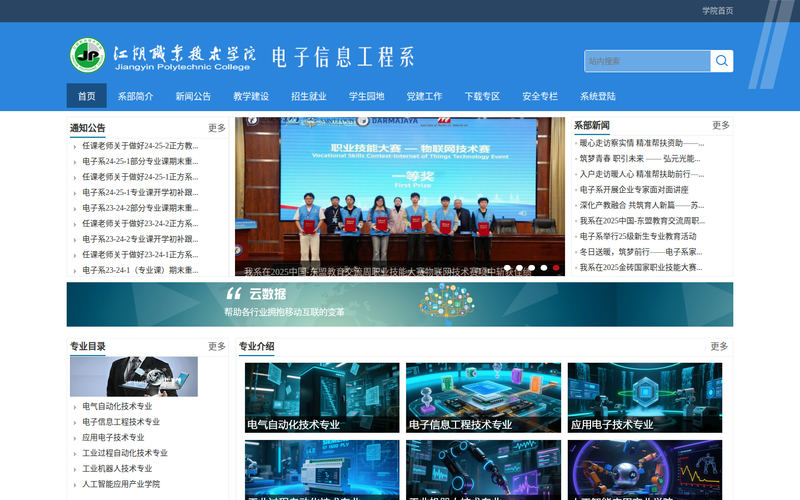The width and height of the screenshot is (800, 500).
Task: Click the 云数据 banner image
Action: pos(399,305)
